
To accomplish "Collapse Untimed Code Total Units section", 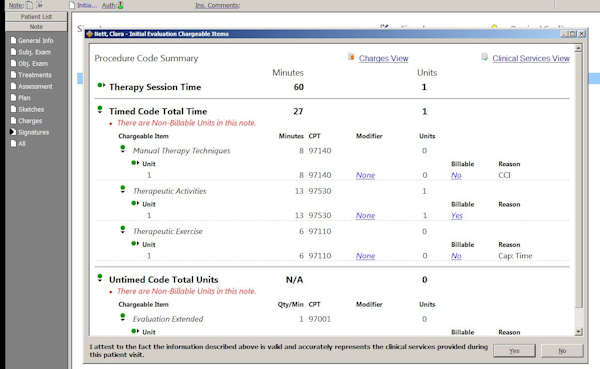I will coord(100,278).
